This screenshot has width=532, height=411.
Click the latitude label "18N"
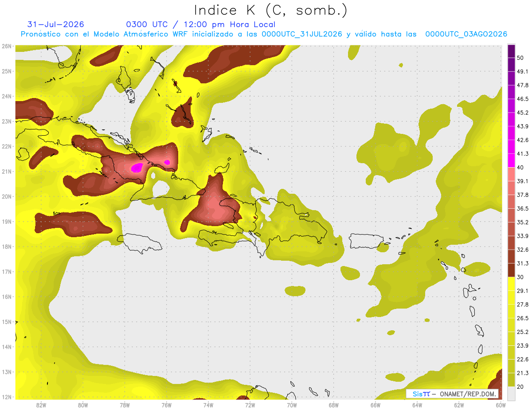[7, 247]
